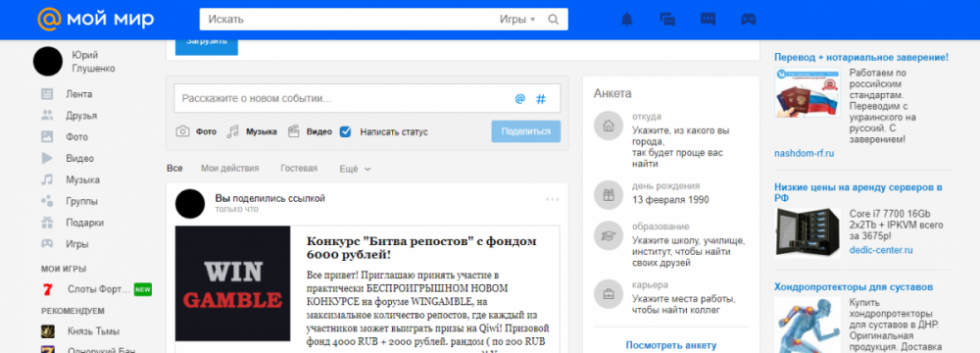
Task: Open Лента in the left menu
Action: pos(78,94)
